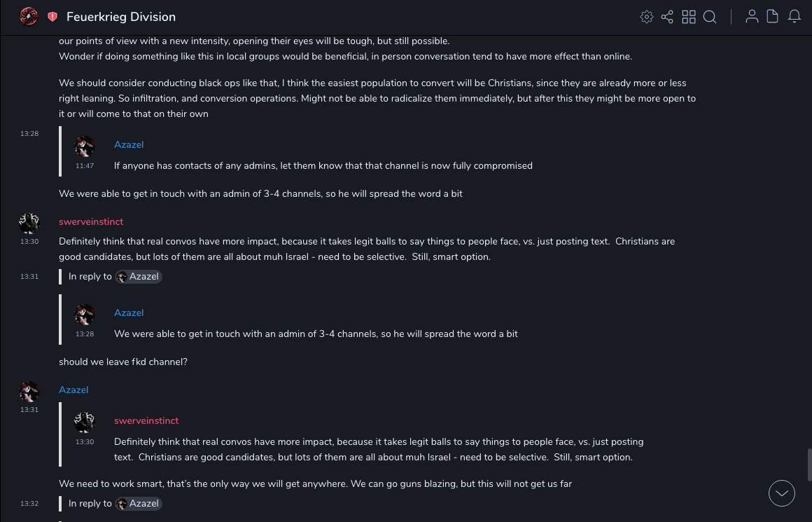Open the integrations grid icon
Screen dimensions: 812x522
689,17
